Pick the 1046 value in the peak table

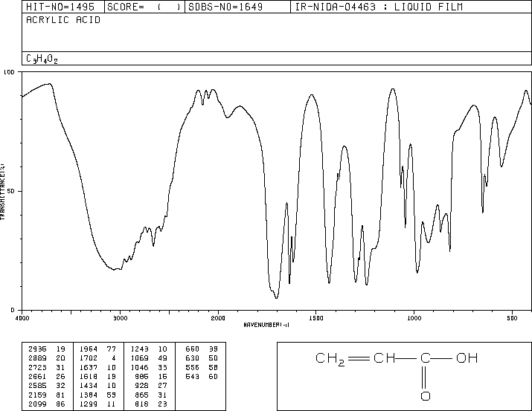[x=139, y=367]
